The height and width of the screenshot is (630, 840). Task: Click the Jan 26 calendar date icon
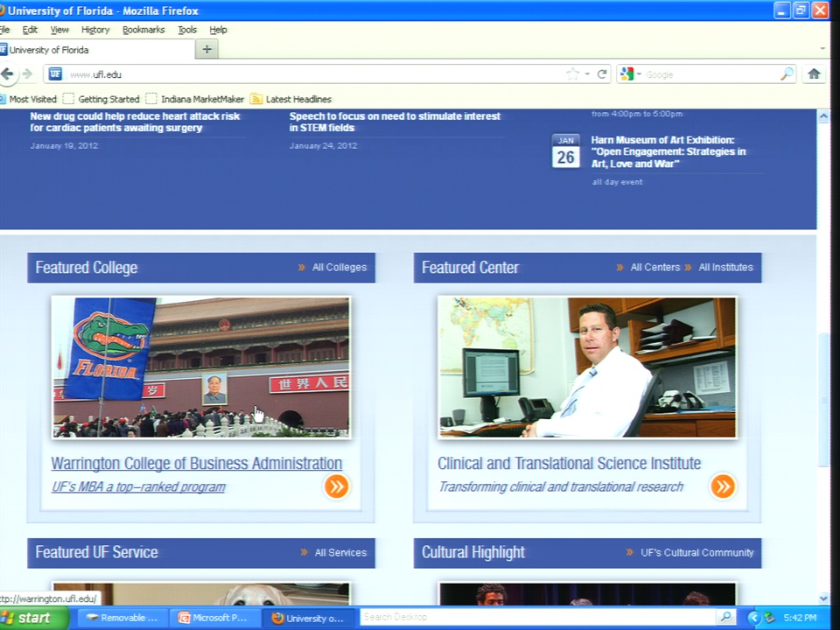click(x=566, y=151)
